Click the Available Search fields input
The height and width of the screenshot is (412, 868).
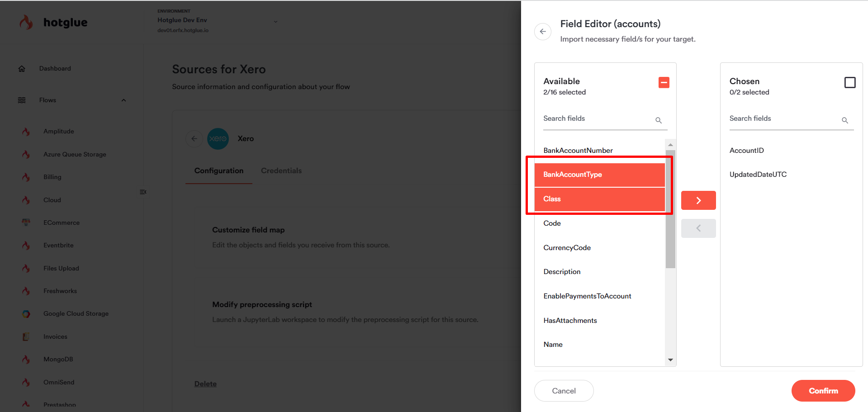pos(605,119)
